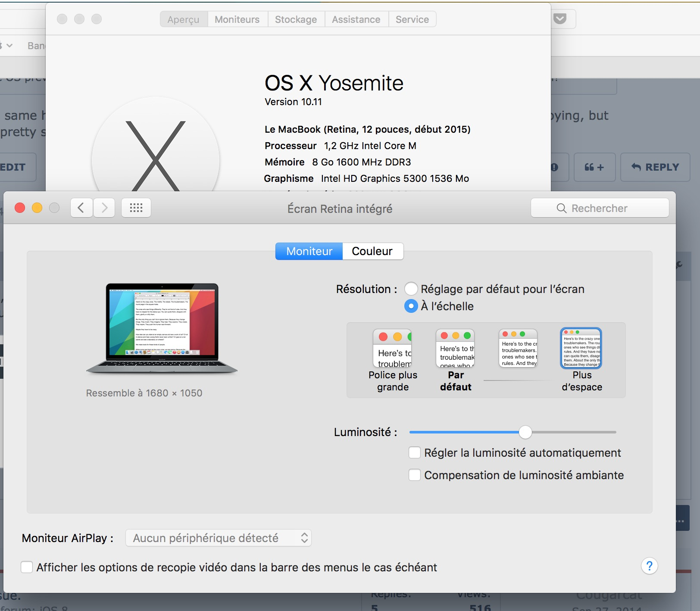Open the Stockage tab in About window

(296, 19)
